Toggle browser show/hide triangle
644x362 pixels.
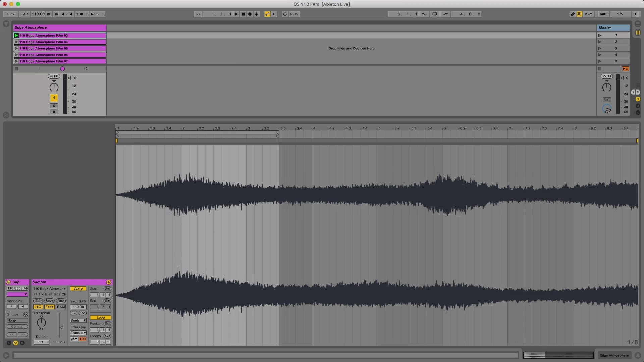tap(6, 24)
